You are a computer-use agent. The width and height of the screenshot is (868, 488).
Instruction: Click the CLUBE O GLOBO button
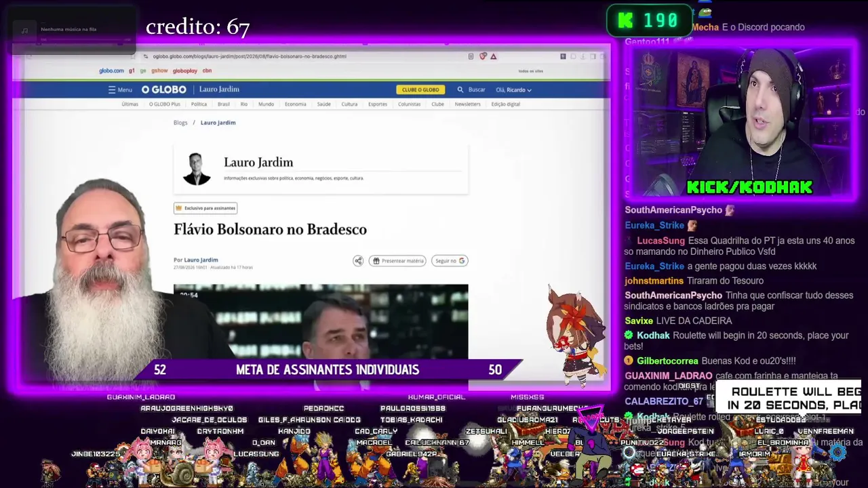coord(420,89)
